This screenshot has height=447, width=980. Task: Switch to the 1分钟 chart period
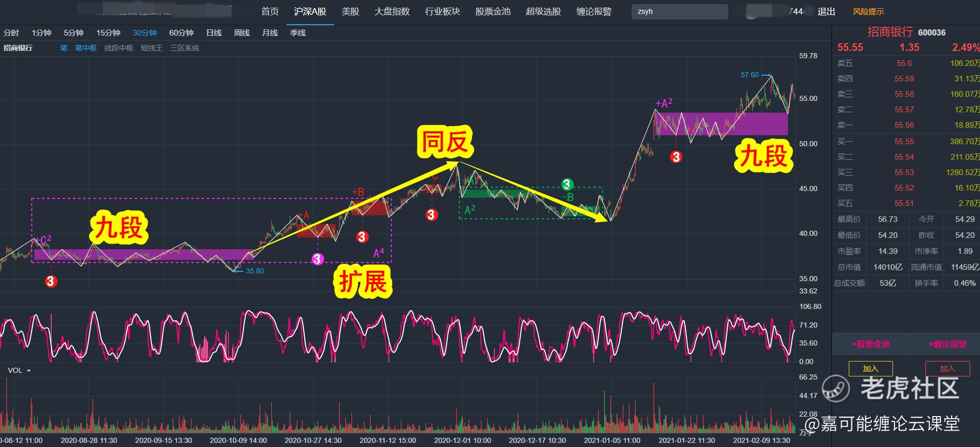42,32
